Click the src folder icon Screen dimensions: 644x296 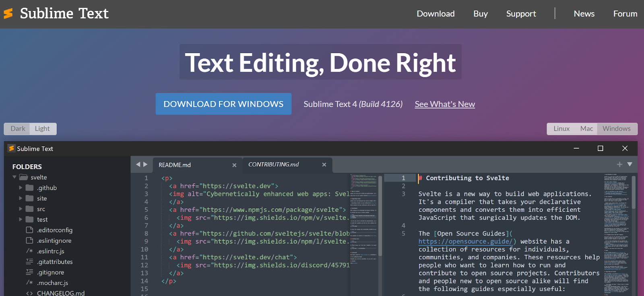pos(29,209)
